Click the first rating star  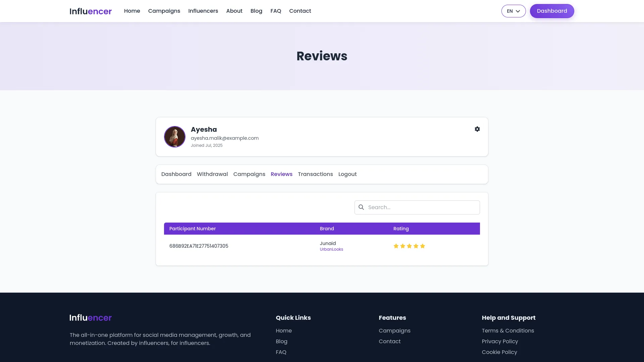(x=396, y=246)
